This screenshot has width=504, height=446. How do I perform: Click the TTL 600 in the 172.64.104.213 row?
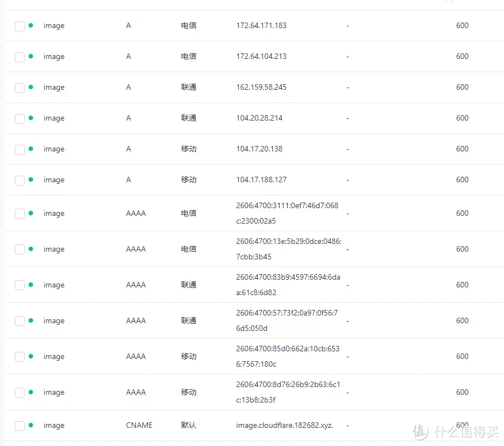462,56
